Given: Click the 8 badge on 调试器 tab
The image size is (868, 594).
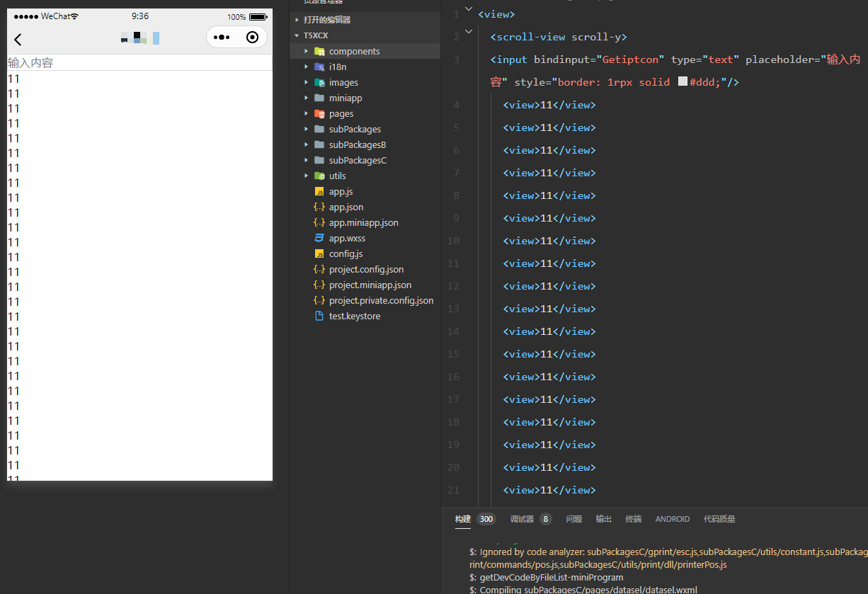Looking at the screenshot, I should click(x=545, y=519).
